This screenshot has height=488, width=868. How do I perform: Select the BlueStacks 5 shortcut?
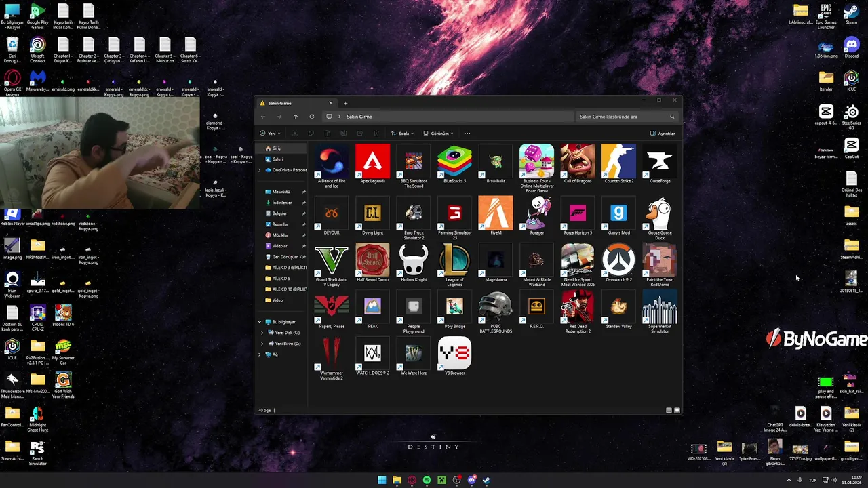tap(454, 163)
